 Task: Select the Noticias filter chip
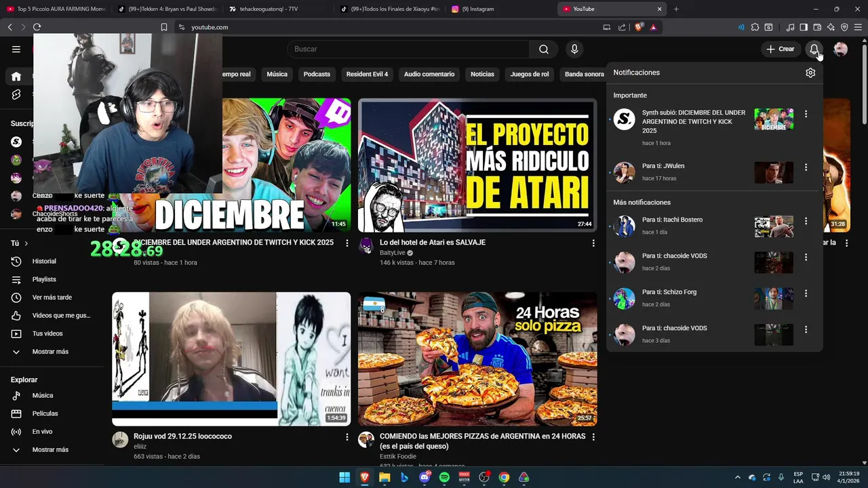pyautogui.click(x=482, y=74)
